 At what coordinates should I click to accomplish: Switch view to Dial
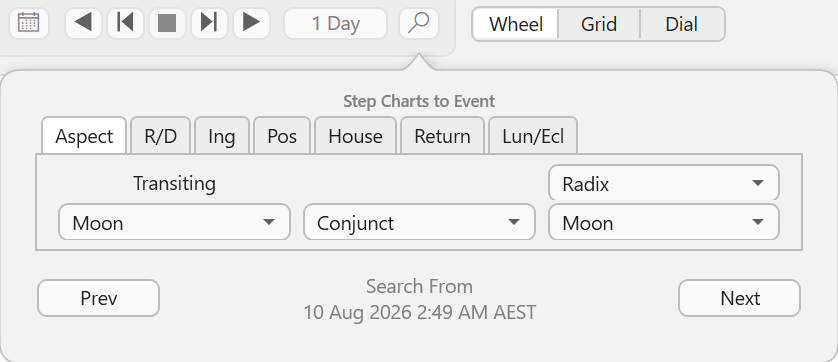682,24
